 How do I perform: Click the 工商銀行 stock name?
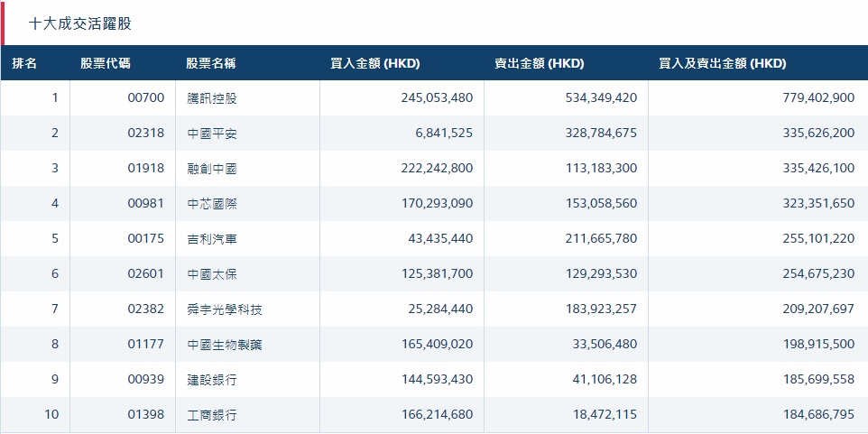coord(212,415)
